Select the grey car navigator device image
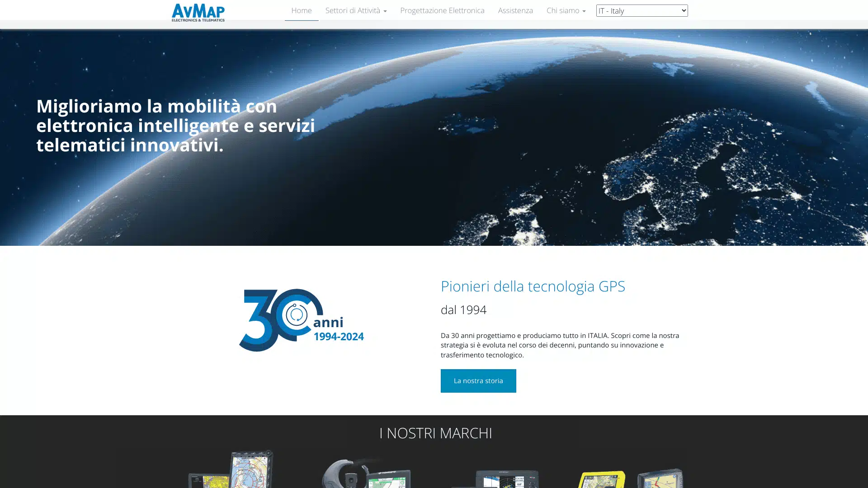This screenshot has width=868, height=488. 661,479
